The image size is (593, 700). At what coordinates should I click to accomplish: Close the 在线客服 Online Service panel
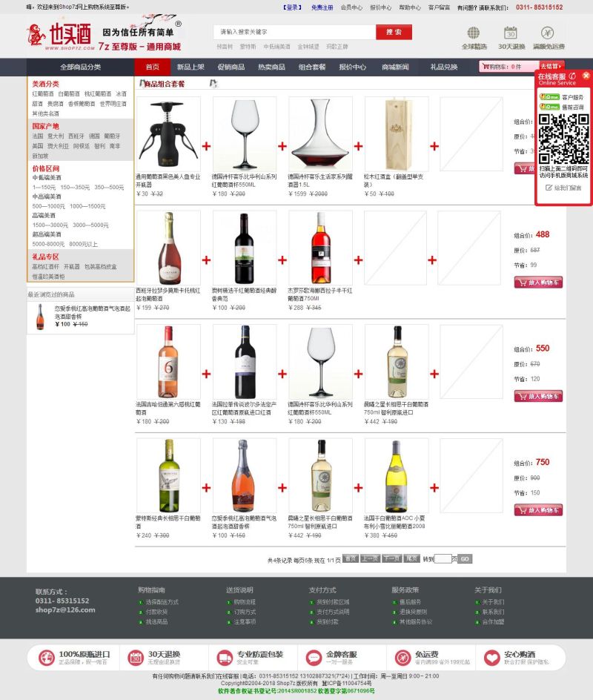[x=586, y=76]
